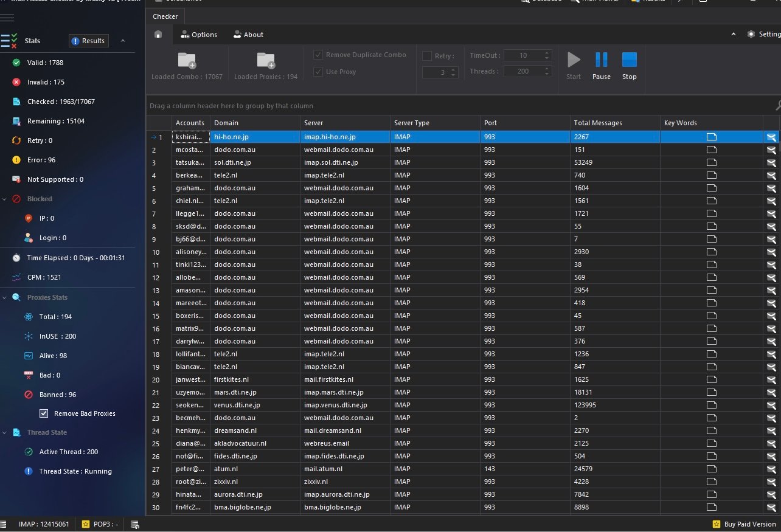This screenshot has width=781, height=532.
Task: Click the orange Retry cycle icon
Action: (x=16, y=140)
